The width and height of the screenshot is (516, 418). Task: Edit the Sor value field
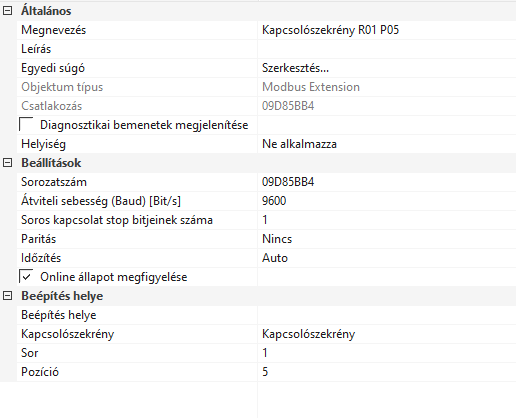(x=387, y=353)
